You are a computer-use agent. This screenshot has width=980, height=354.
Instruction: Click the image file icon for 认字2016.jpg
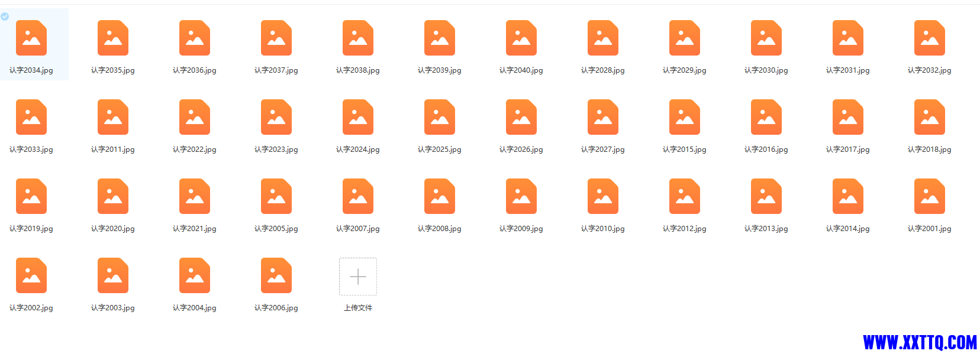tap(766, 117)
